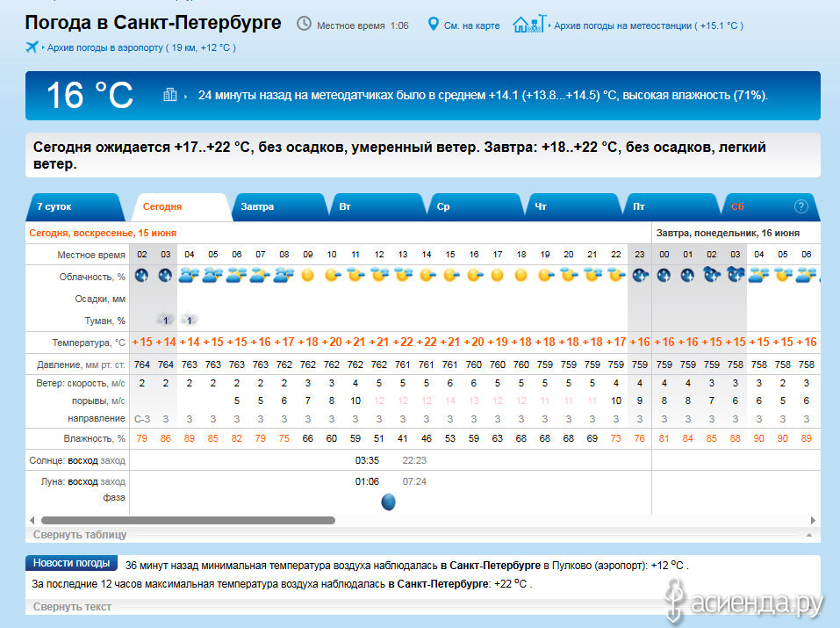
Task: Click the scrollbar right arrow
Action: [x=813, y=520]
